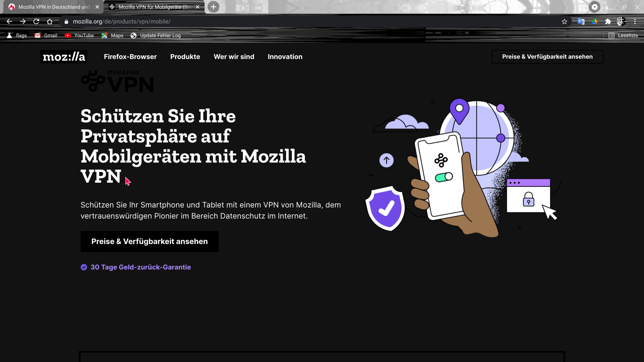Open a new browser tab
Screen dimensions: 644x362
[213, 7]
